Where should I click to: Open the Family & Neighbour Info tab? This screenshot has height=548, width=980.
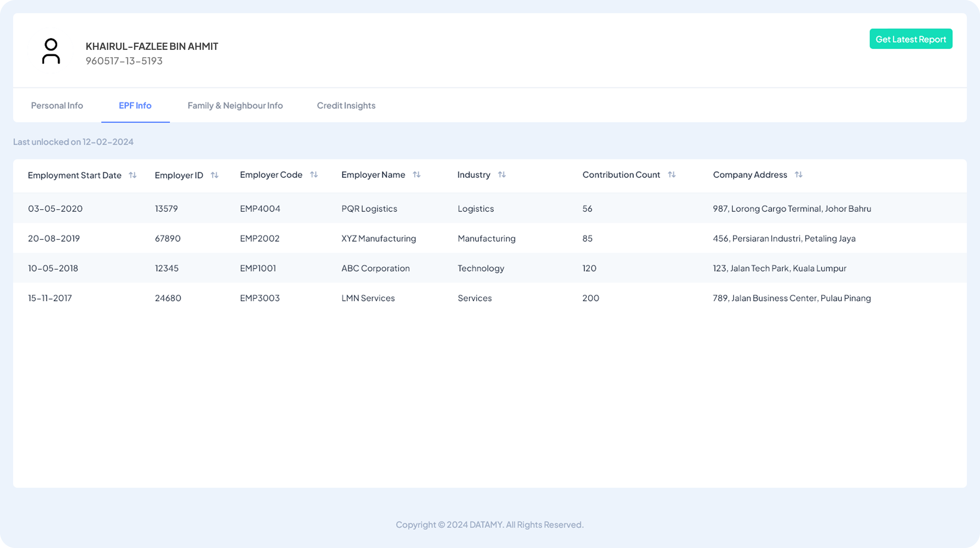pyautogui.click(x=235, y=106)
